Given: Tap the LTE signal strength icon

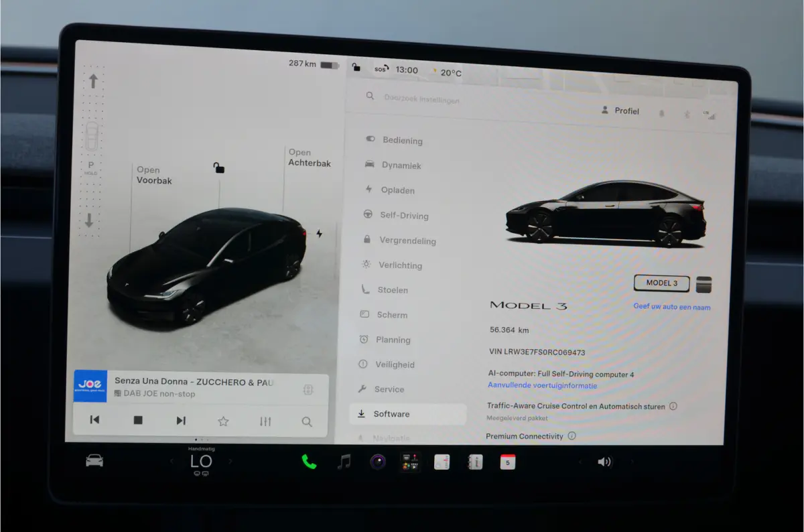Looking at the screenshot, I should (709, 115).
